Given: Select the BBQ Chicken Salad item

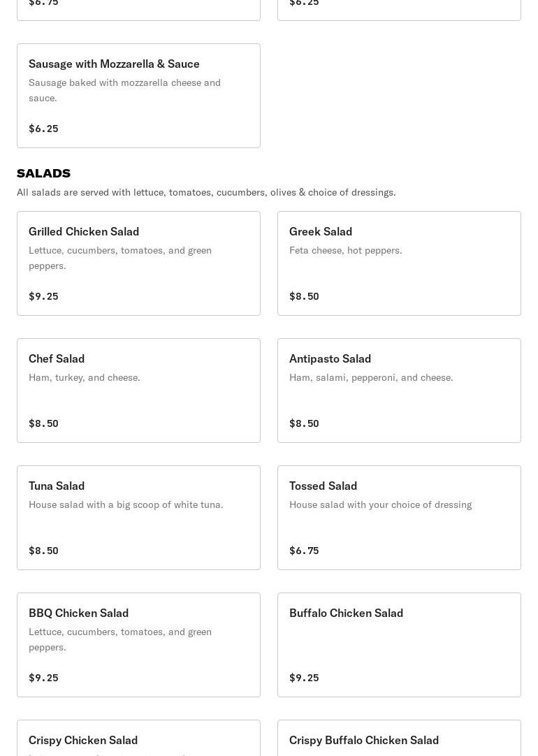Looking at the screenshot, I should tap(138, 645).
